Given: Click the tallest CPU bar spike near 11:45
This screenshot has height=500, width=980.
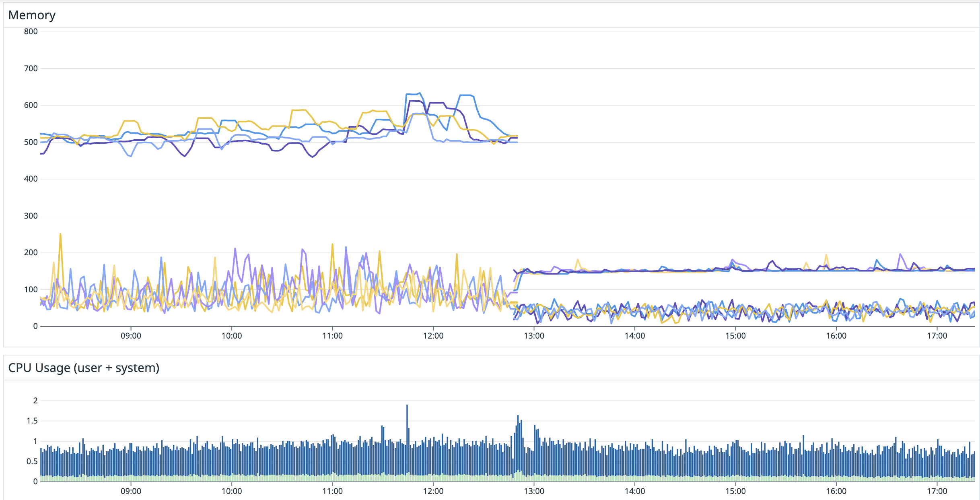Looking at the screenshot, I should click(407, 407).
